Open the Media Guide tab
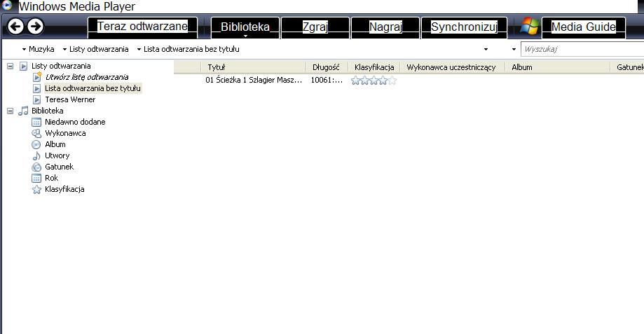 click(584, 27)
